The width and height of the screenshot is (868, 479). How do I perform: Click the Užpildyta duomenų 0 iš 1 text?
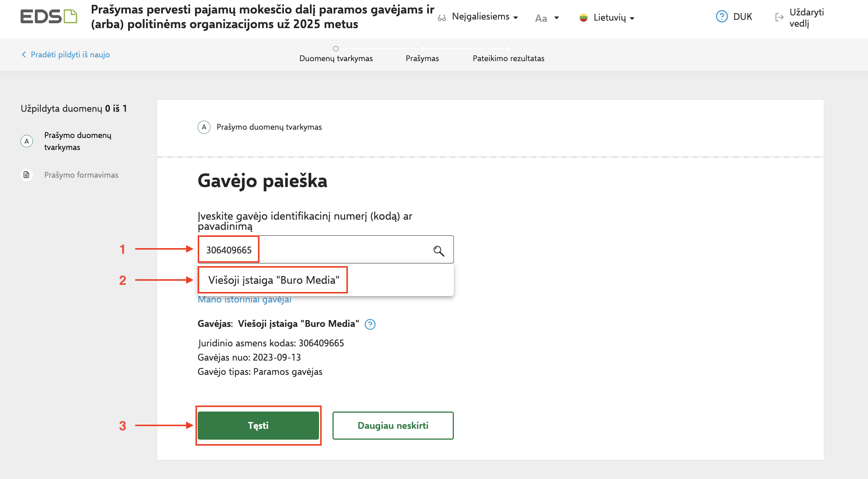74,109
